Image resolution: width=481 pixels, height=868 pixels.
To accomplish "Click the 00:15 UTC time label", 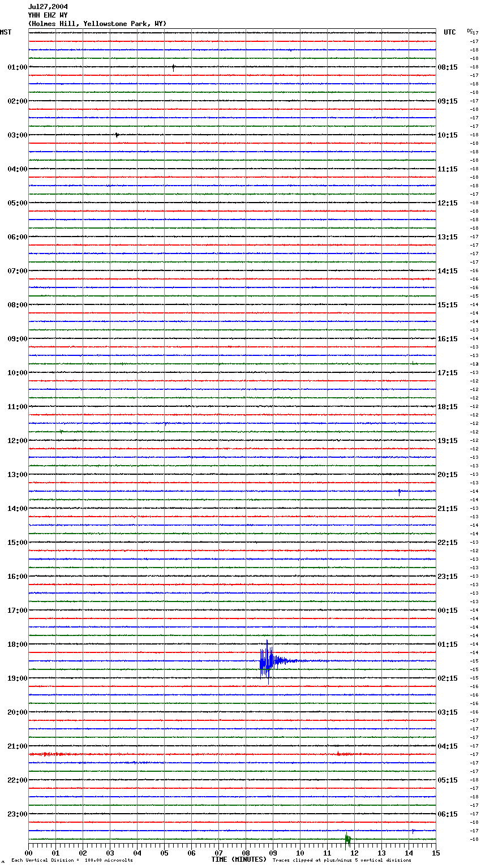I will click(448, 611).
